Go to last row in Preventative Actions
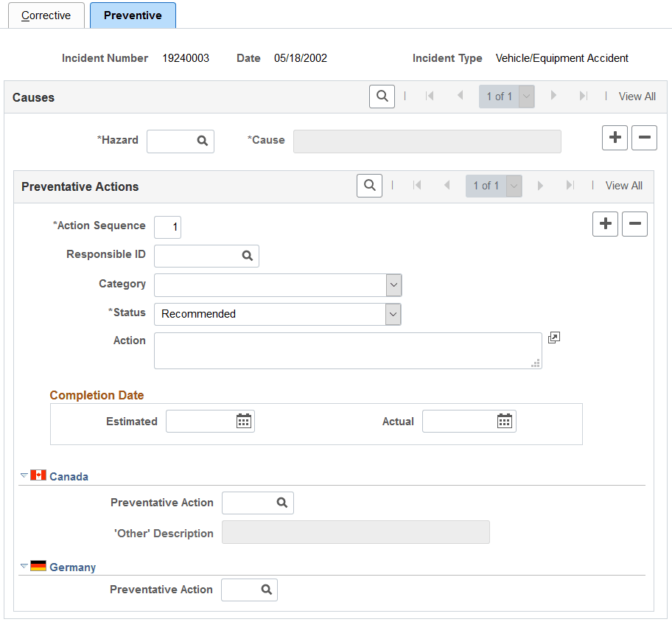Screen dimensions: 672x622 pyautogui.click(x=570, y=185)
